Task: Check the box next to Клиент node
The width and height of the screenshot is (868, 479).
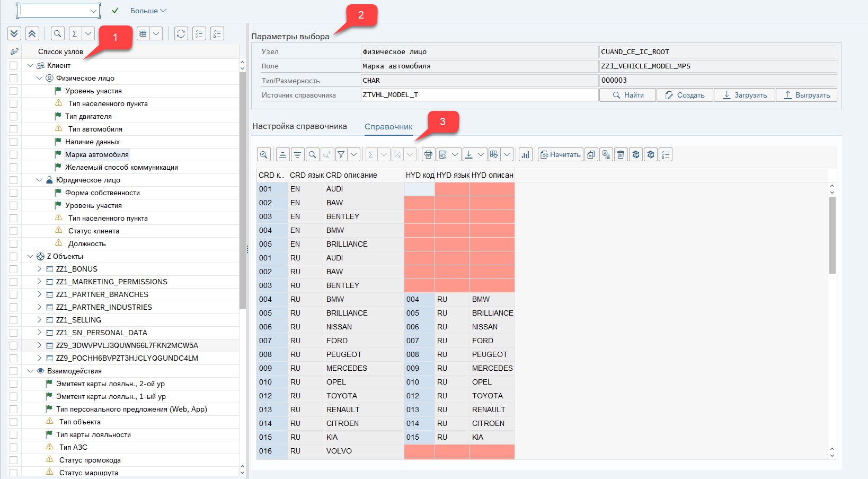Action: point(13,65)
